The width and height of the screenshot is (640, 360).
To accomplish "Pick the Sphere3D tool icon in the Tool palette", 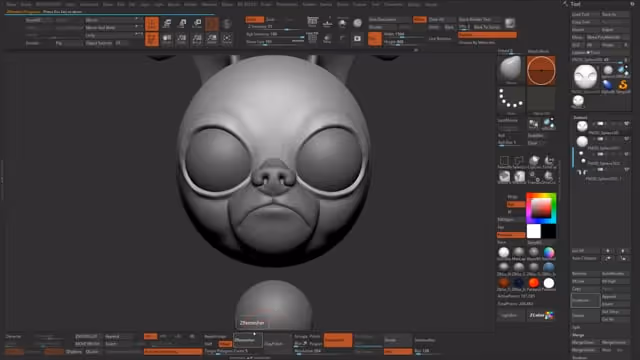I will [608, 71].
